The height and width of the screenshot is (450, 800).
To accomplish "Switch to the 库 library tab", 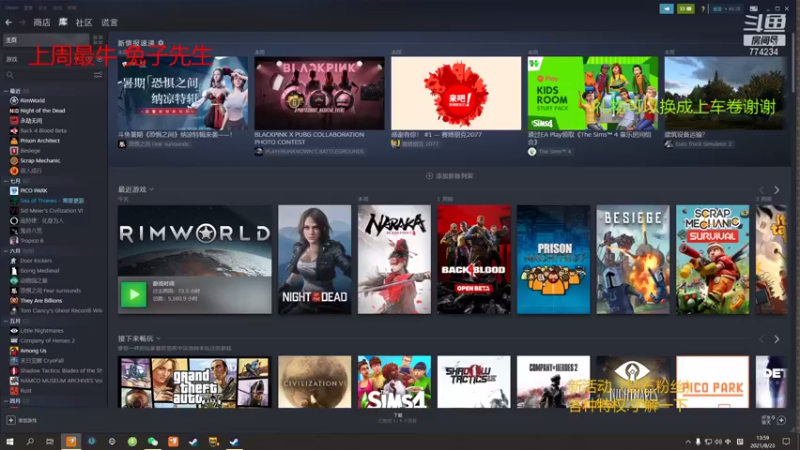I will pyautogui.click(x=63, y=22).
